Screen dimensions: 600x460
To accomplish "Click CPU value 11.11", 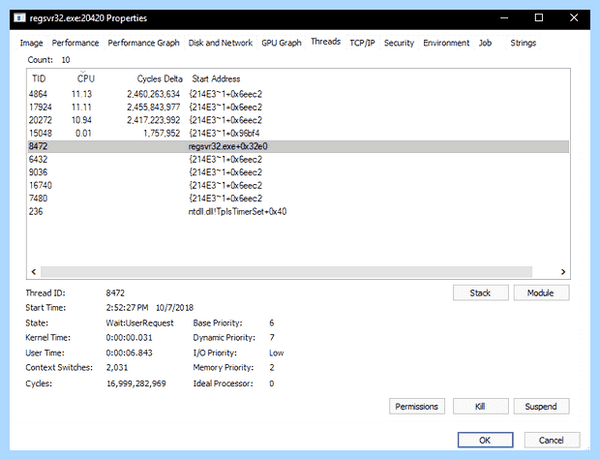I will coord(82,107).
